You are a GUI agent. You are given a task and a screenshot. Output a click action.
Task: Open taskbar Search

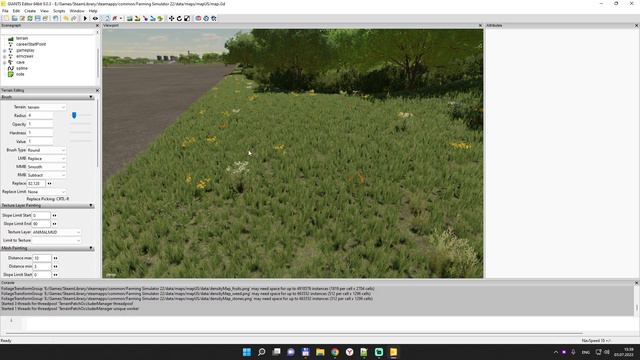pyautogui.click(x=262, y=352)
